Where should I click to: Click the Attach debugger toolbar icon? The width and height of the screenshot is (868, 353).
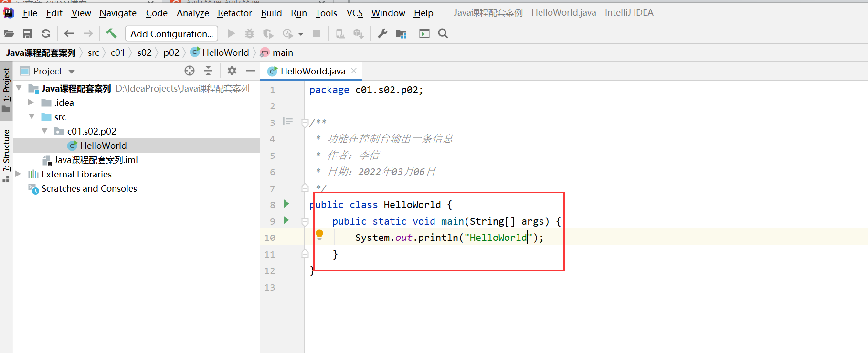pos(340,33)
